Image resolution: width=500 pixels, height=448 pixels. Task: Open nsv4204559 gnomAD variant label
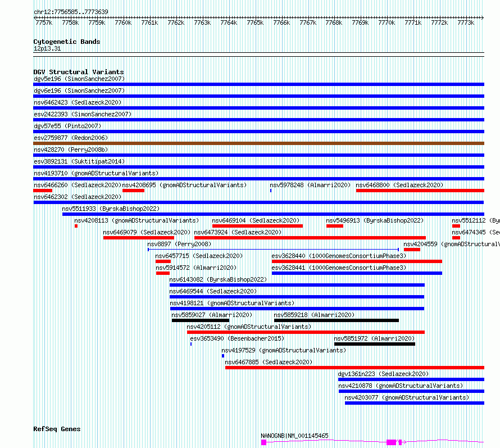(452, 244)
